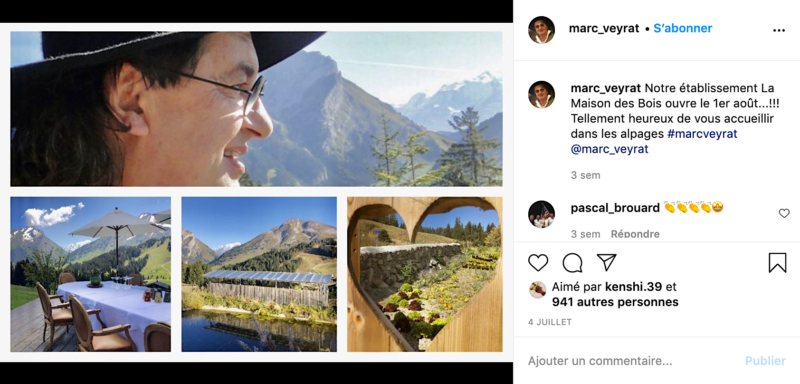Reply to the comment via Répondre
Viewport: 800px width, 384px height.
pos(635,234)
